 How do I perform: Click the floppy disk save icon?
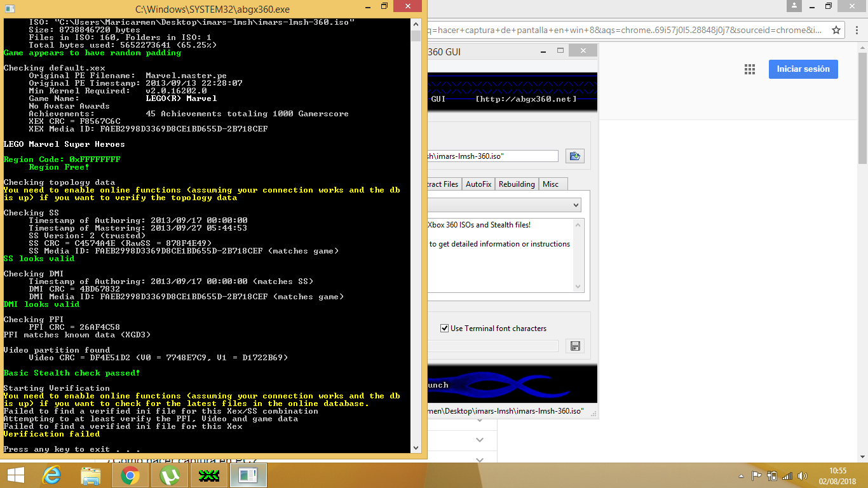(575, 346)
